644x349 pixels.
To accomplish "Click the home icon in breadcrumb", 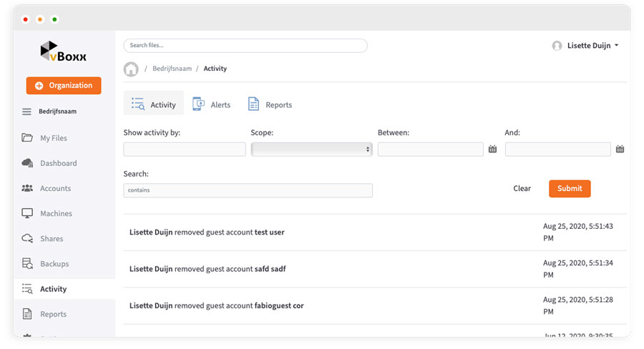I will 131,69.
